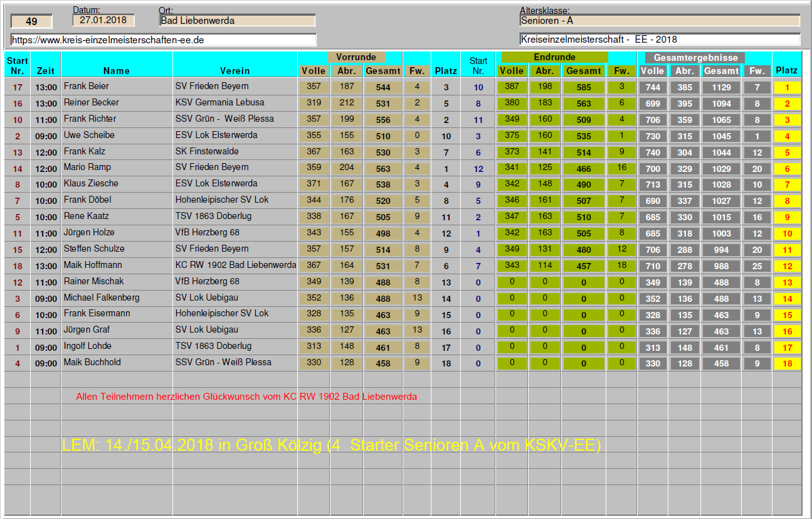Select the name Klaus Ziesche

click(90, 183)
